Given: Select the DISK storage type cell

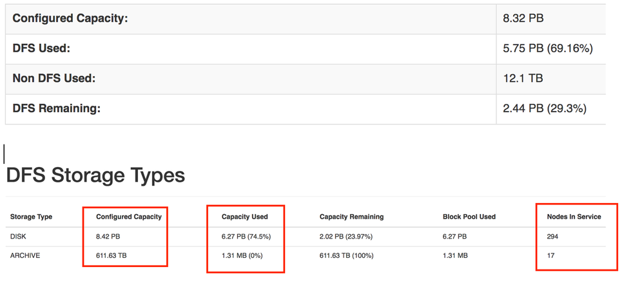Looking at the screenshot, I should tap(18, 237).
